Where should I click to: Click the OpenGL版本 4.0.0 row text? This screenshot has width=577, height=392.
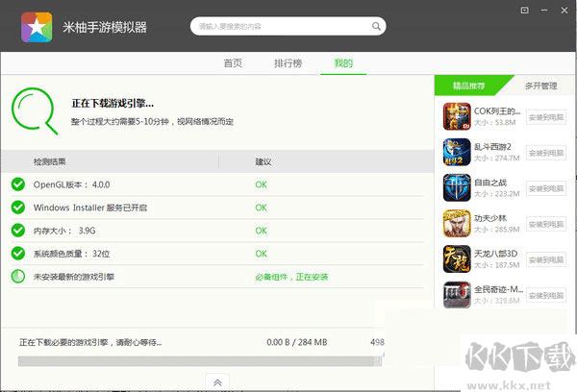click(x=71, y=184)
